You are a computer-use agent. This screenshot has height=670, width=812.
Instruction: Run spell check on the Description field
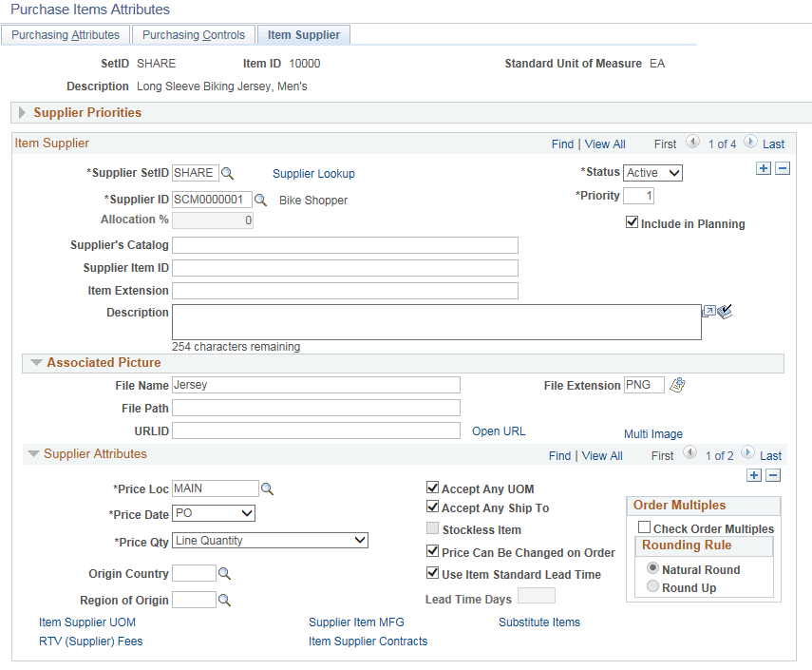coord(725,310)
